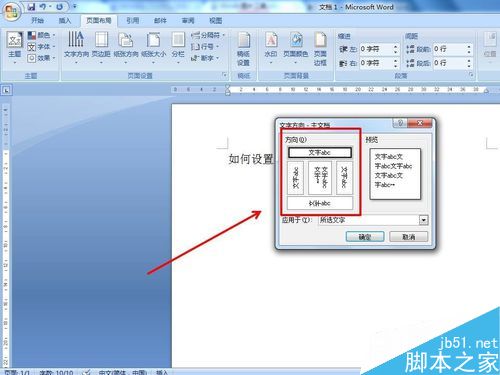This screenshot has height=375, width=500.
Task: Click the first-line indent marker on ruler
Action: pos(228,87)
